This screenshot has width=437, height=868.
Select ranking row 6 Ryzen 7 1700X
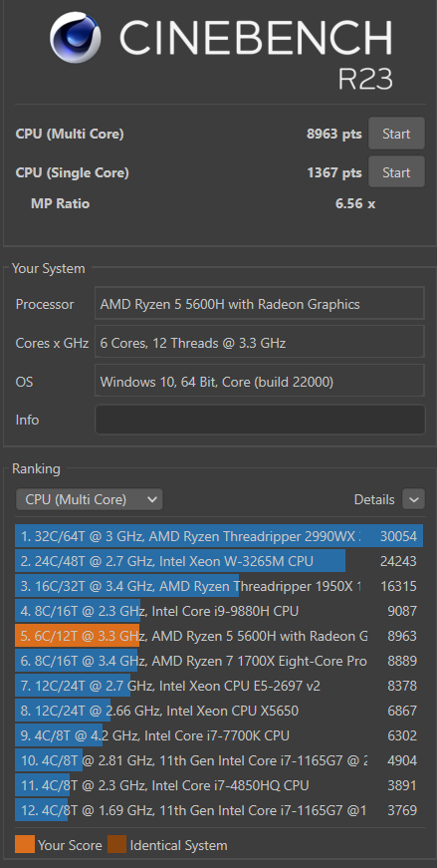219,661
